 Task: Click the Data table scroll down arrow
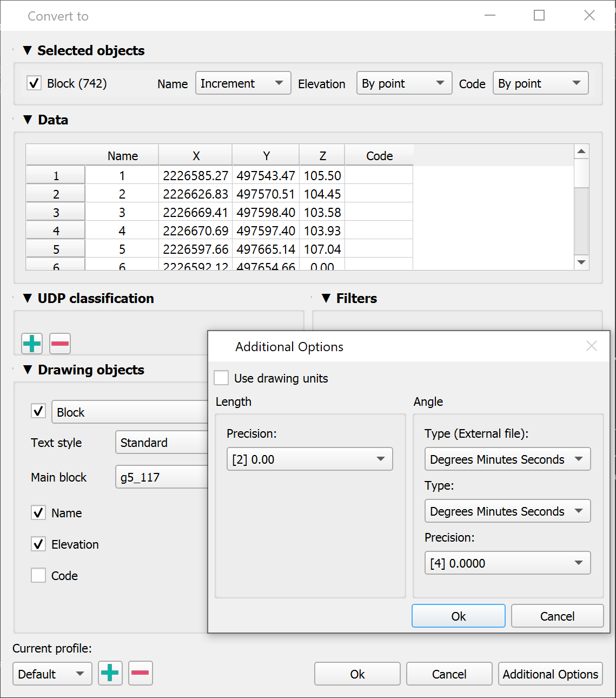click(x=581, y=262)
